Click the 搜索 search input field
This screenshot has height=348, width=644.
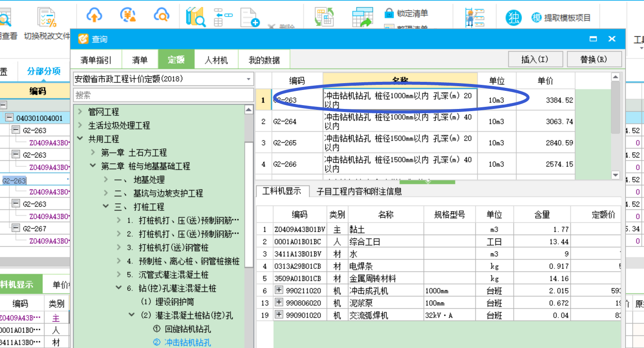(x=163, y=95)
